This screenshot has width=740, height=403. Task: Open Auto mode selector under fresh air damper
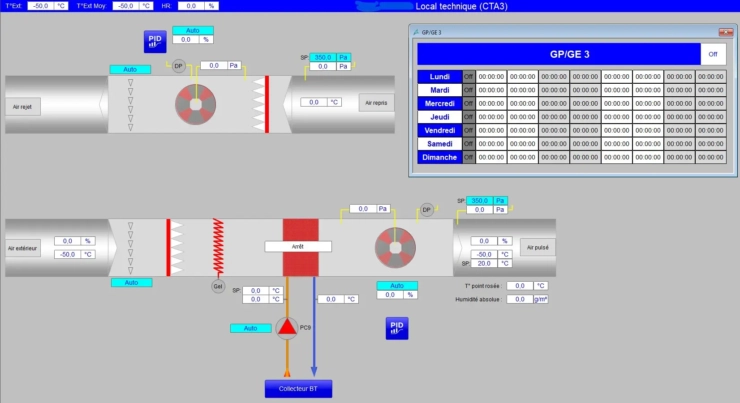coord(131,283)
